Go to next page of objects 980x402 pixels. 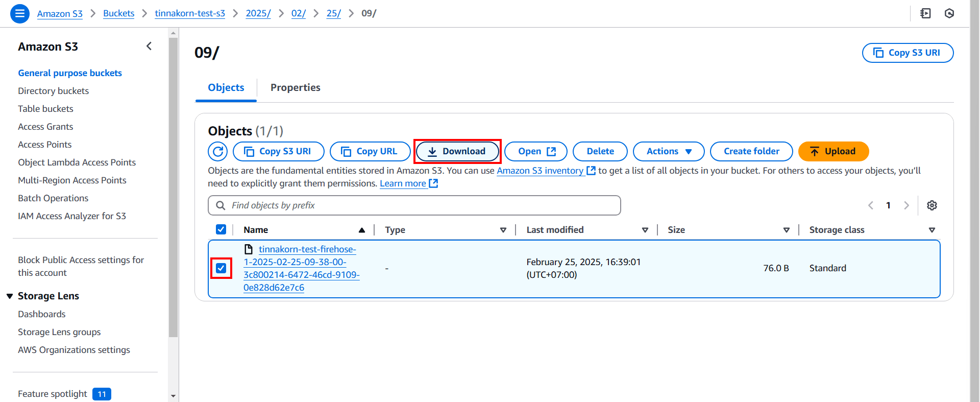click(x=906, y=205)
